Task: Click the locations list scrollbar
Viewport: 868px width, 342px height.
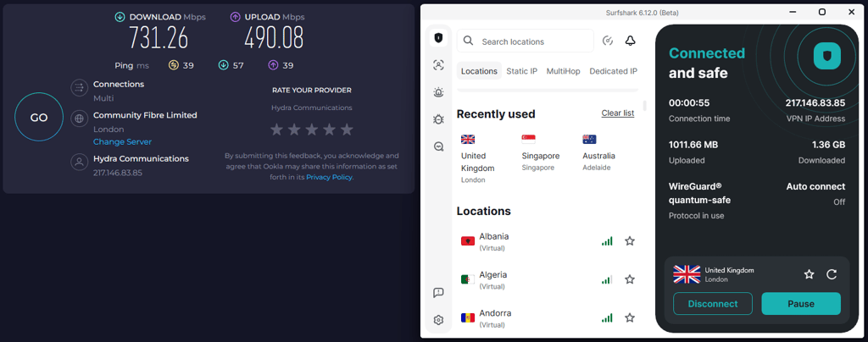Action: 644,106
